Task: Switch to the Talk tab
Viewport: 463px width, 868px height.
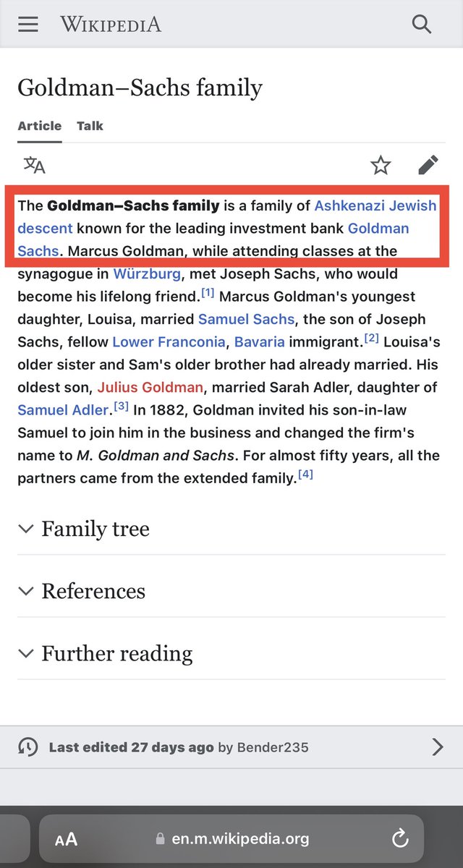Action: point(90,126)
